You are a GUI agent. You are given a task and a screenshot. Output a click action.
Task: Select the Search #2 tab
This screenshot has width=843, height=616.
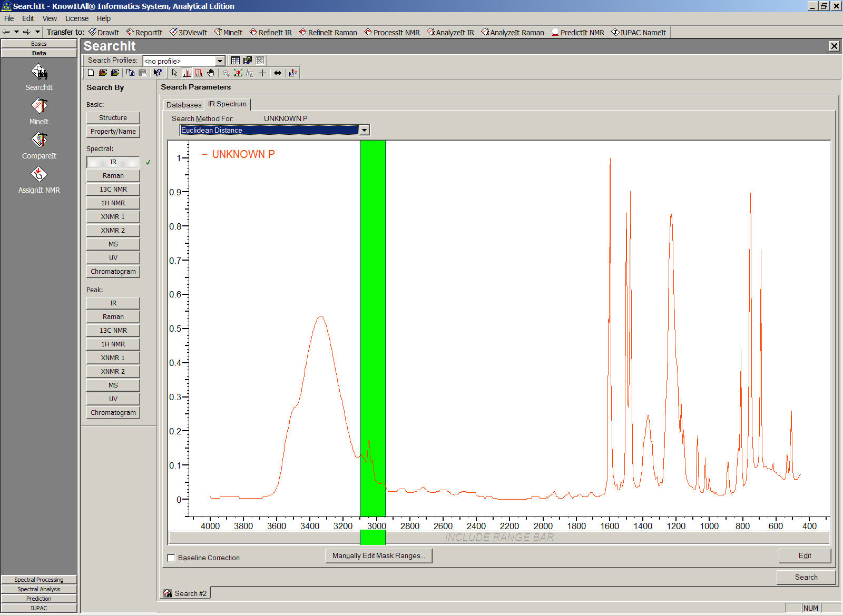point(185,593)
